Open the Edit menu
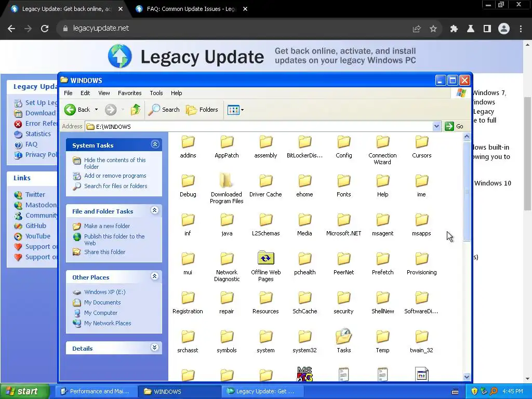 coord(85,93)
